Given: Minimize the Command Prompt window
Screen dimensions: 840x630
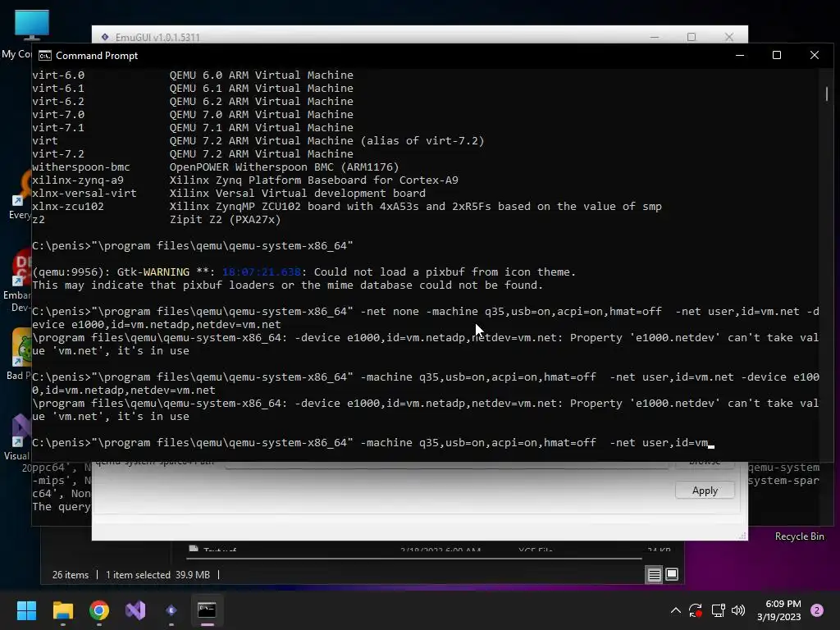Looking at the screenshot, I should tap(740, 55).
